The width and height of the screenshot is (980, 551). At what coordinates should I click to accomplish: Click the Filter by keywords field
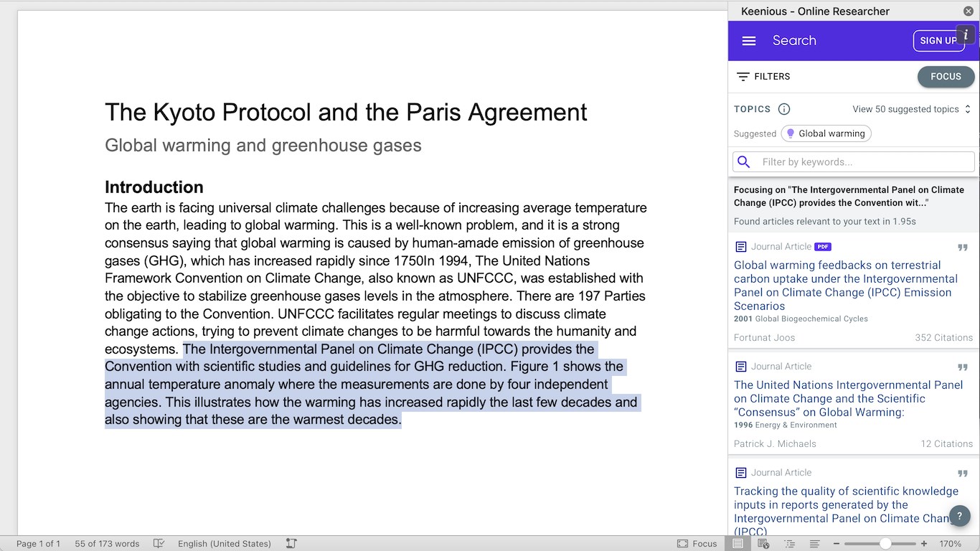pyautogui.click(x=854, y=161)
